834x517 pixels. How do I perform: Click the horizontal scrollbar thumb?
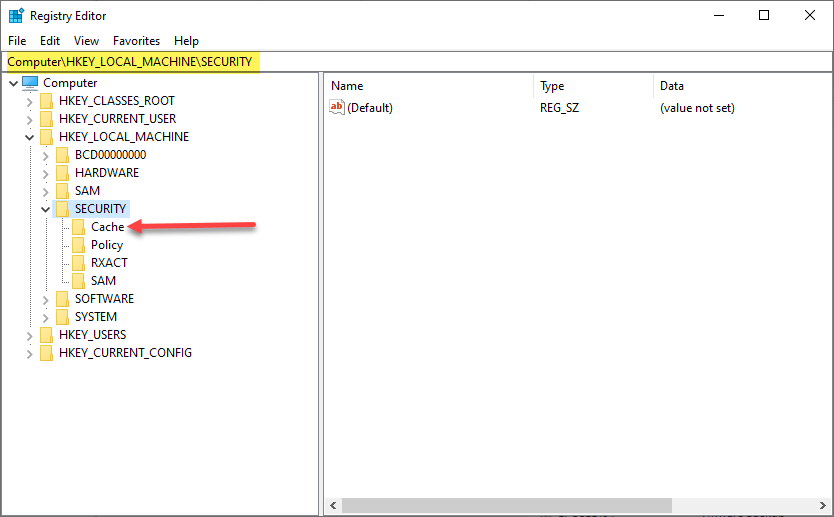[507, 505]
